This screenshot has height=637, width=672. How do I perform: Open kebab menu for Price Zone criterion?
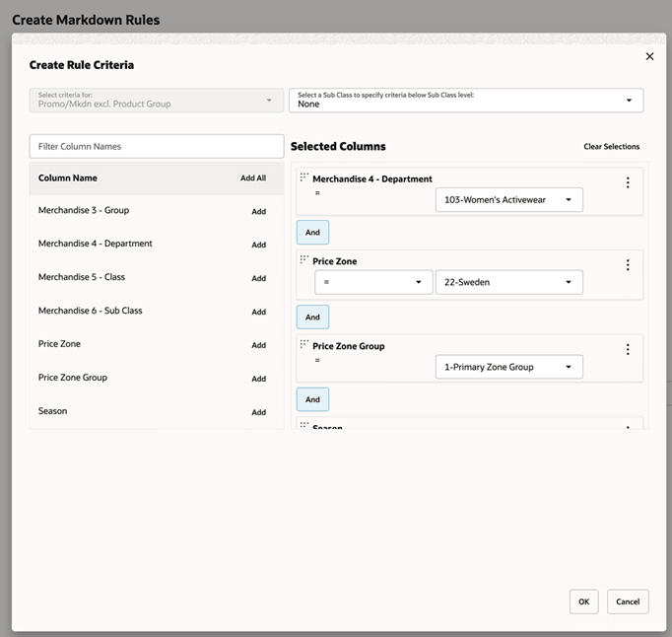(x=628, y=265)
